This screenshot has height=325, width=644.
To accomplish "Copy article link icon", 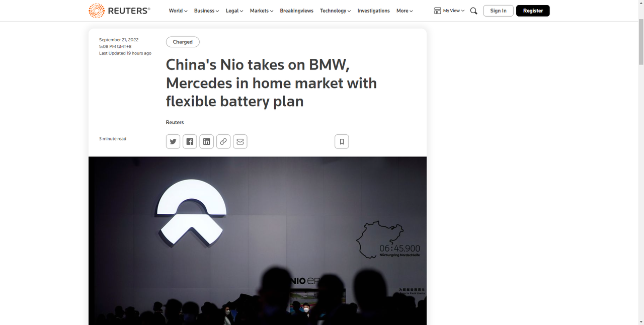I will point(223,141).
